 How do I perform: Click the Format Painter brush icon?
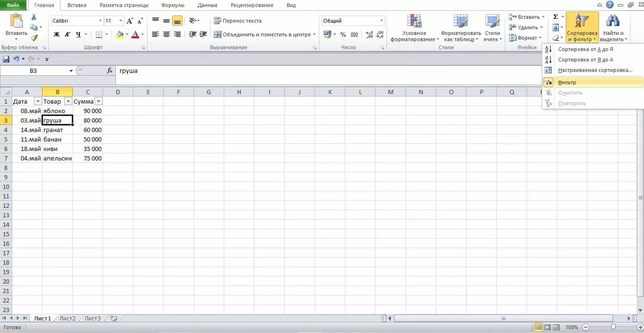34,38
